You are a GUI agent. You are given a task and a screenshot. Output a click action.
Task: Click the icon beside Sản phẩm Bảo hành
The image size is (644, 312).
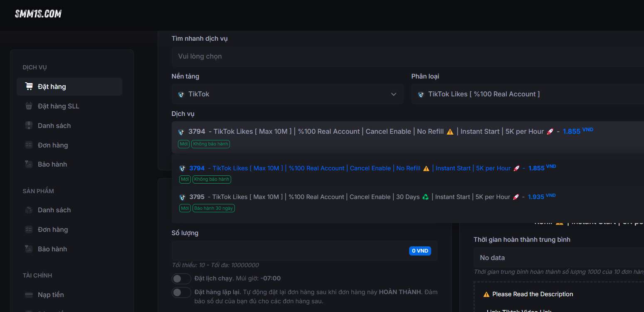click(x=29, y=249)
